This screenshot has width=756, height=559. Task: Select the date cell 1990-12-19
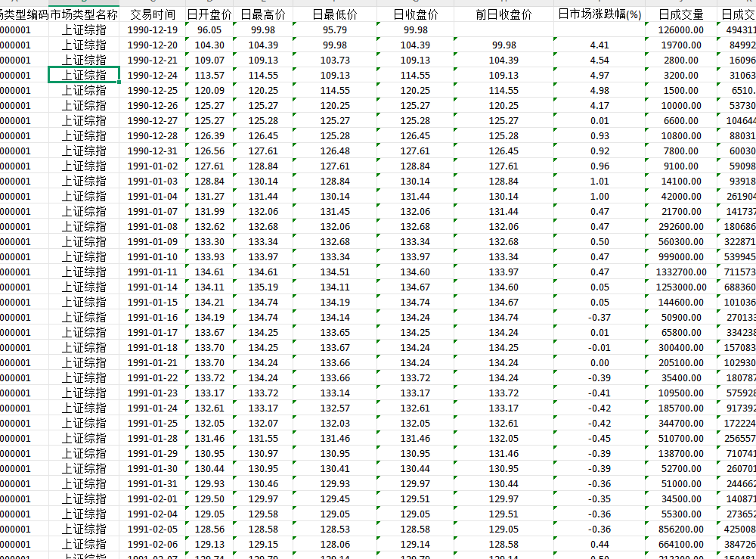pos(152,30)
